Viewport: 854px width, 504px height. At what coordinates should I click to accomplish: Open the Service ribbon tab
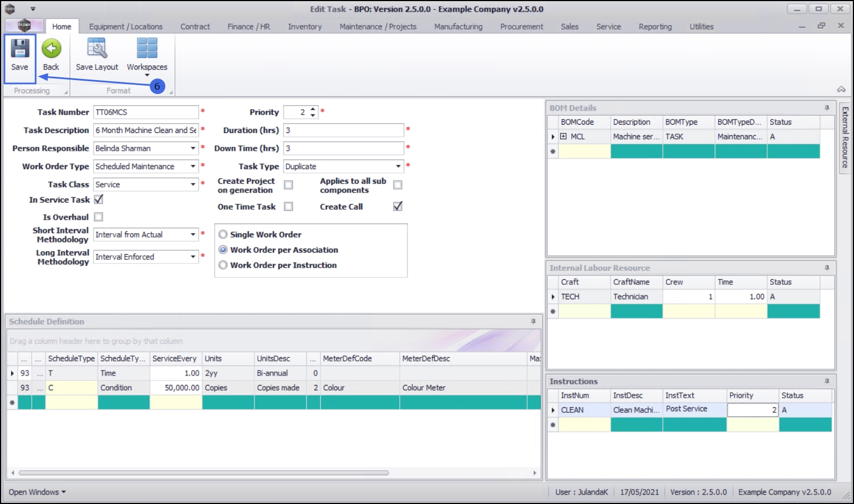pos(608,27)
